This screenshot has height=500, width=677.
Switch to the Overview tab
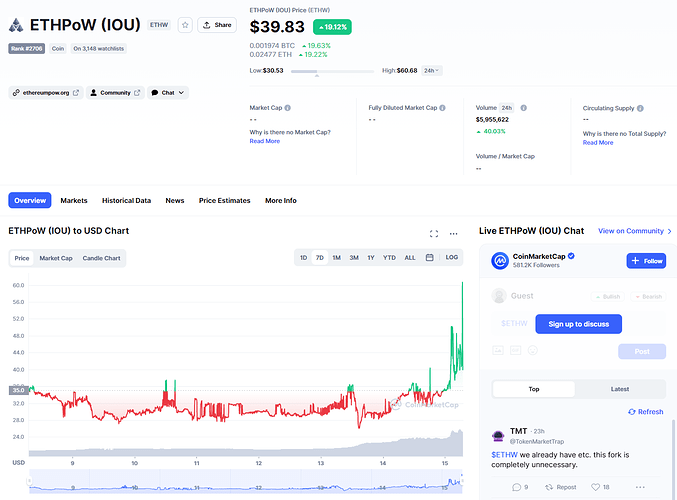click(x=30, y=200)
